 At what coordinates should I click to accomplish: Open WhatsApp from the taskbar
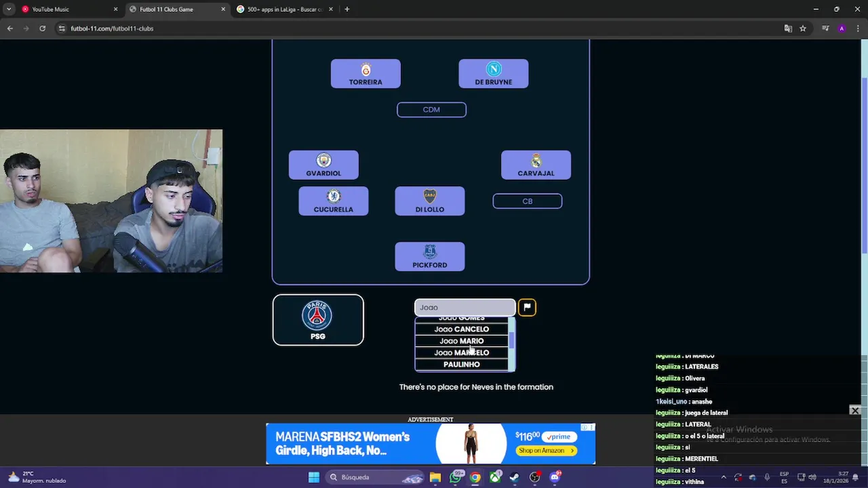[x=456, y=477]
